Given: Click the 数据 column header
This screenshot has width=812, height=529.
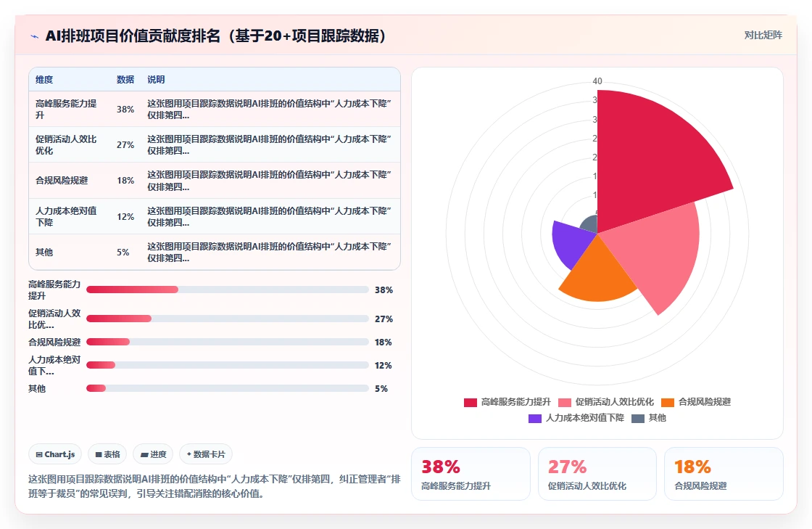Looking at the screenshot, I should 125,80.
